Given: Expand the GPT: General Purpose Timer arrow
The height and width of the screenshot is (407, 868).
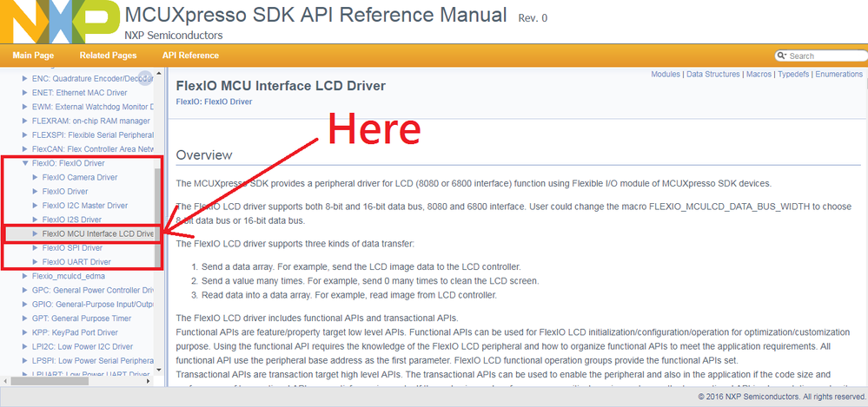Looking at the screenshot, I should point(25,318).
